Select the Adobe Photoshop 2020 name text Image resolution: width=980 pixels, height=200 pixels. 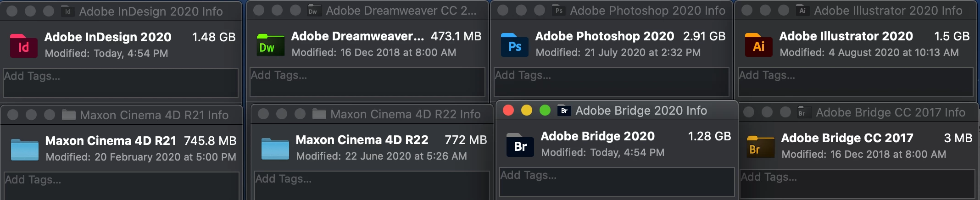click(x=605, y=36)
